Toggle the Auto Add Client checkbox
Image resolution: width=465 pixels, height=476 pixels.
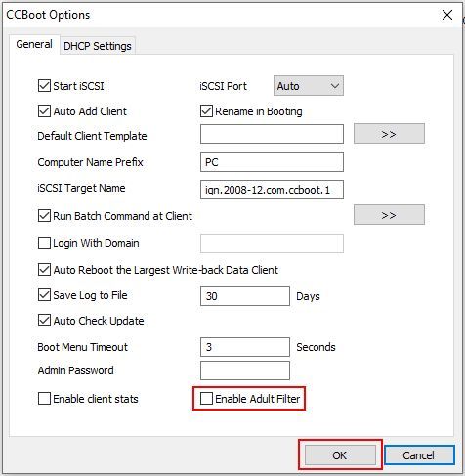(x=44, y=111)
